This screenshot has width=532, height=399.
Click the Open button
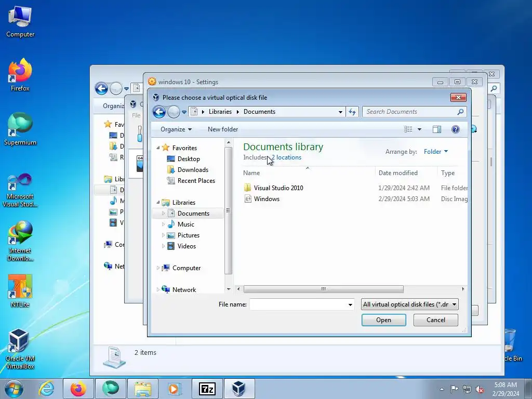click(x=384, y=320)
